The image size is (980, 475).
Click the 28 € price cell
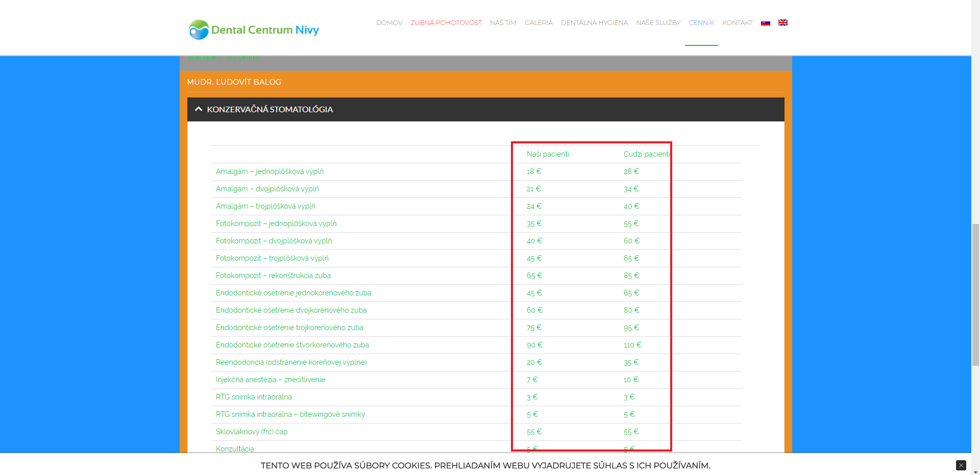point(631,171)
